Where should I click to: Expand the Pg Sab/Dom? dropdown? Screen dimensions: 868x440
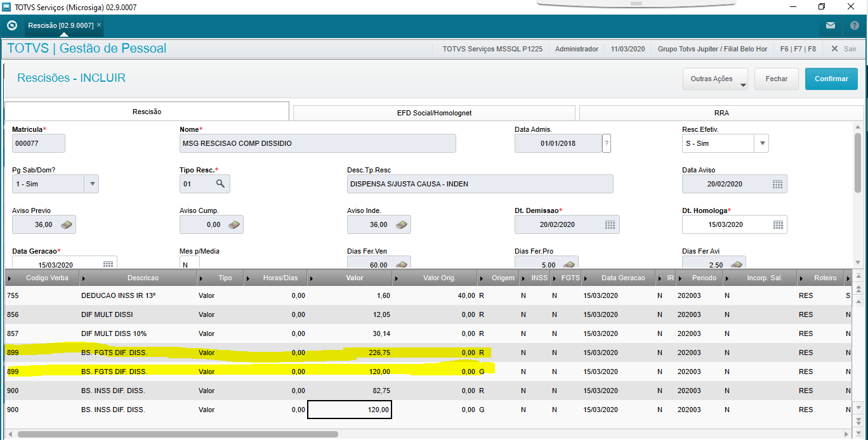tap(92, 184)
